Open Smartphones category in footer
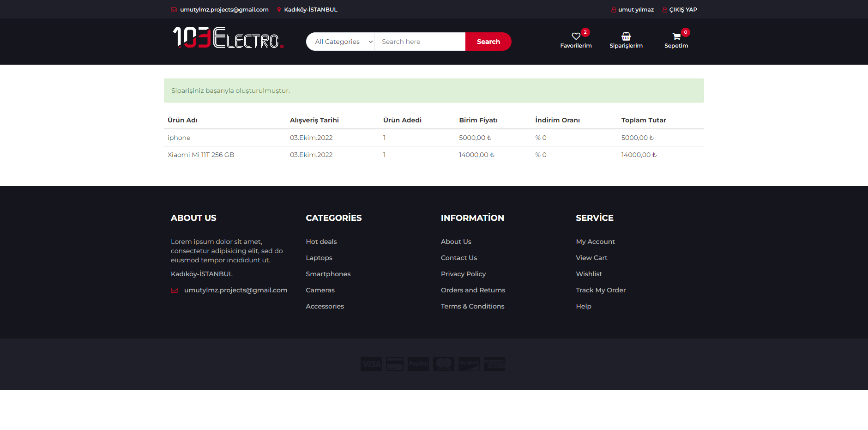 (328, 274)
